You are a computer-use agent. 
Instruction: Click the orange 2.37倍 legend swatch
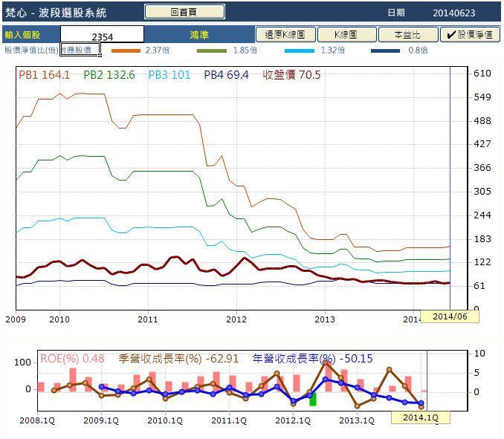click(x=126, y=51)
